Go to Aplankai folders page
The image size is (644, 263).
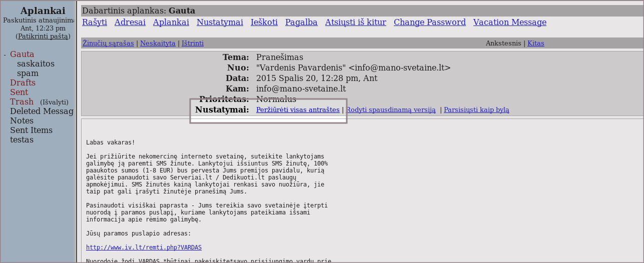pyautogui.click(x=171, y=22)
